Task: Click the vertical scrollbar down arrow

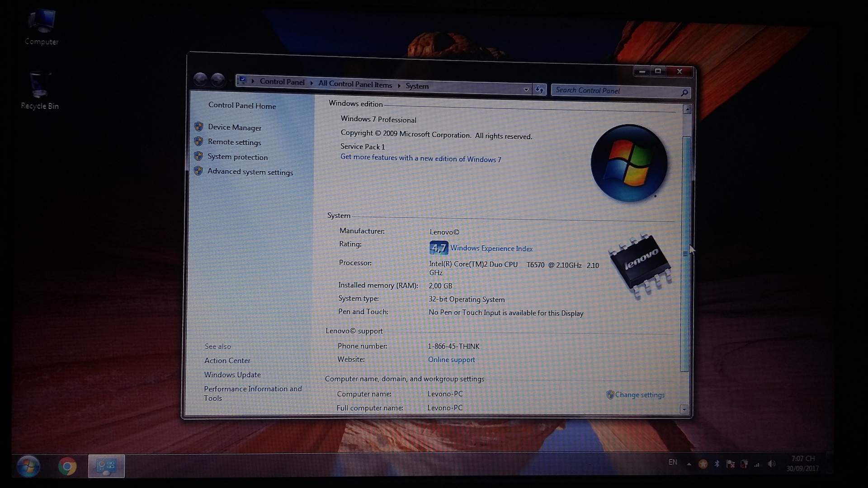Action: pos(684,409)
